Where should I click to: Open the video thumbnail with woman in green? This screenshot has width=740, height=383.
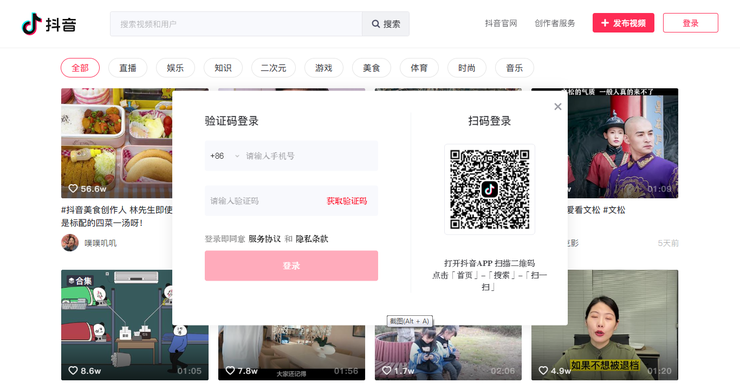pos(605,325)
